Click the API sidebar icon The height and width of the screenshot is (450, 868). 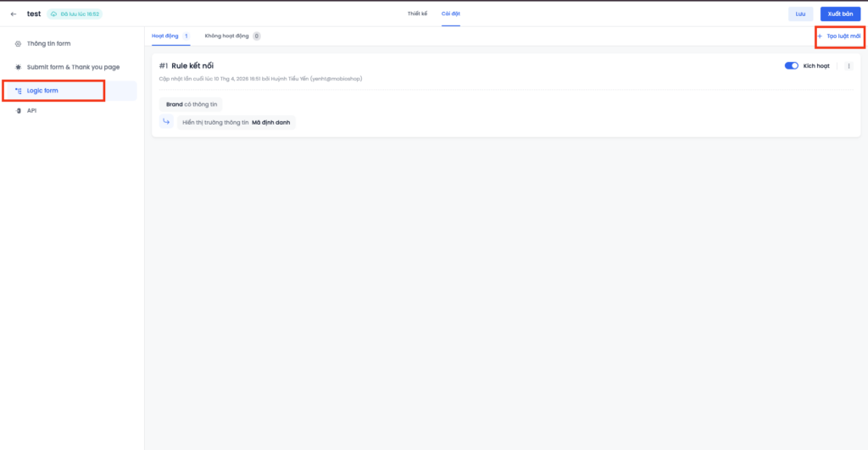pos(19,110)
